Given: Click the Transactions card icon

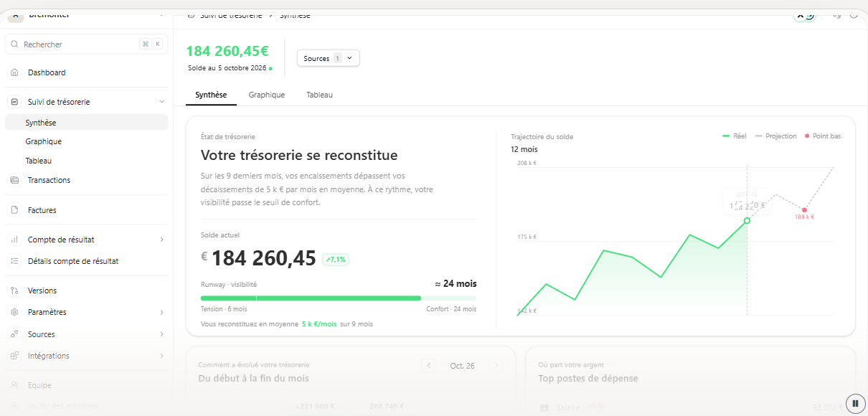Looking at the screenshot, I should (14, 180).
